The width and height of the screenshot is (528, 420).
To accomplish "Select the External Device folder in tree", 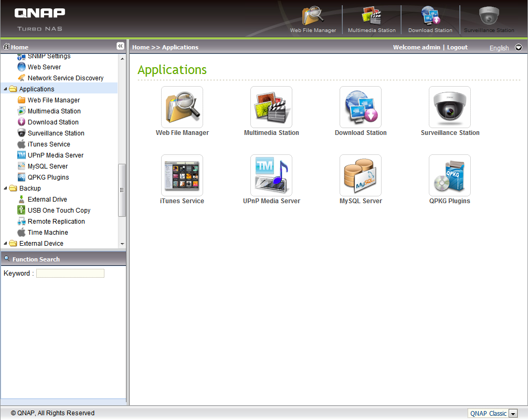I will (41, 243).
